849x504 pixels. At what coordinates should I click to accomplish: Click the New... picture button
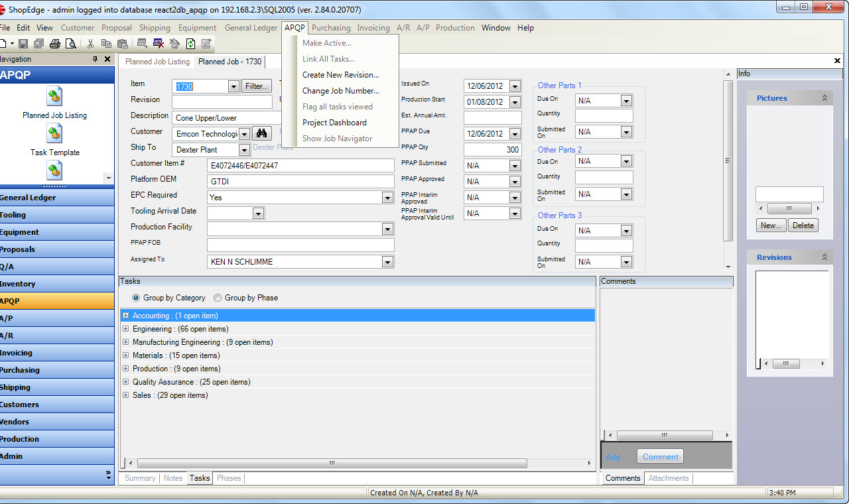(x=771, y=225)
